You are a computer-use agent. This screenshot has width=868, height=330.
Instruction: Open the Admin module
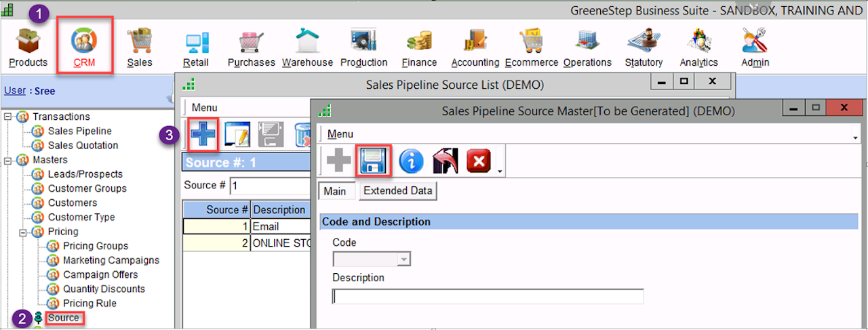pos(755,46)
